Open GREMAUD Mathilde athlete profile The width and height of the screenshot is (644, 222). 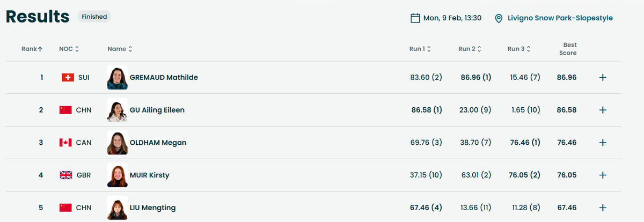(x=164, y=78)
